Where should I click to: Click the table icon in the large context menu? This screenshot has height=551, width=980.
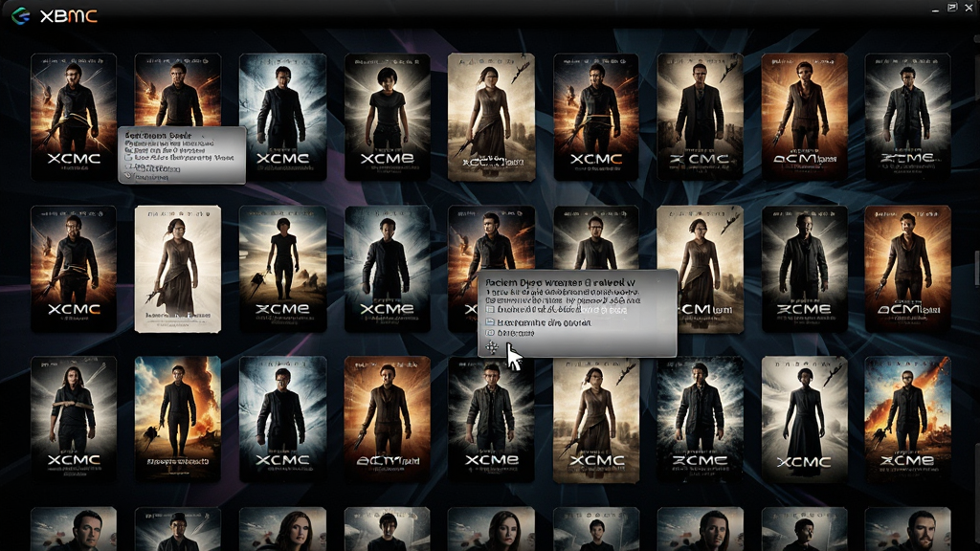[491, 309]
